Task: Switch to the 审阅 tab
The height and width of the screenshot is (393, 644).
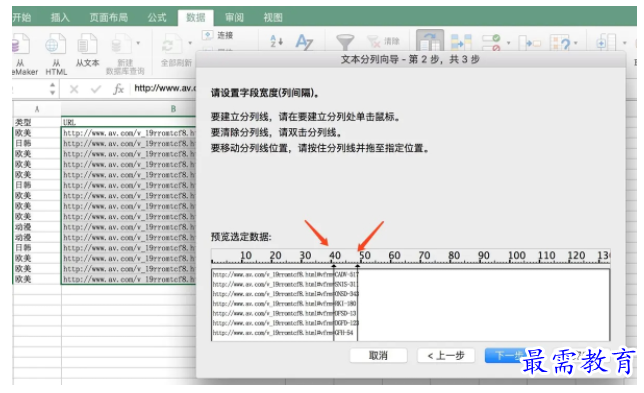Action: click(234, 18)
